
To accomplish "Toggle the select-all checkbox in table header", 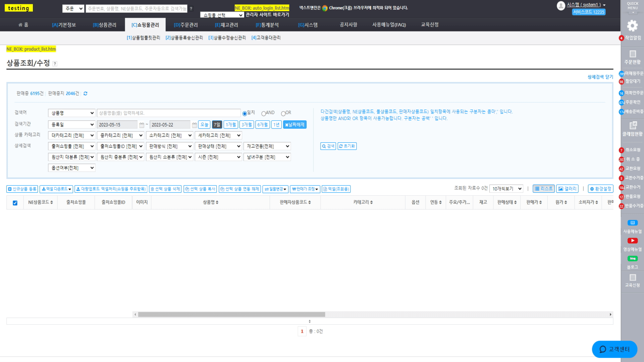I will [15, 203].
